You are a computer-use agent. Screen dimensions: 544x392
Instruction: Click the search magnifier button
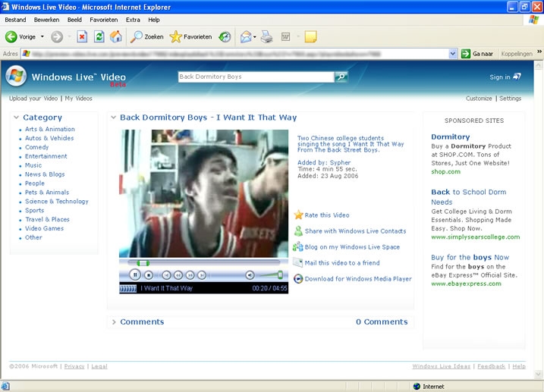(x=341, y=77)
